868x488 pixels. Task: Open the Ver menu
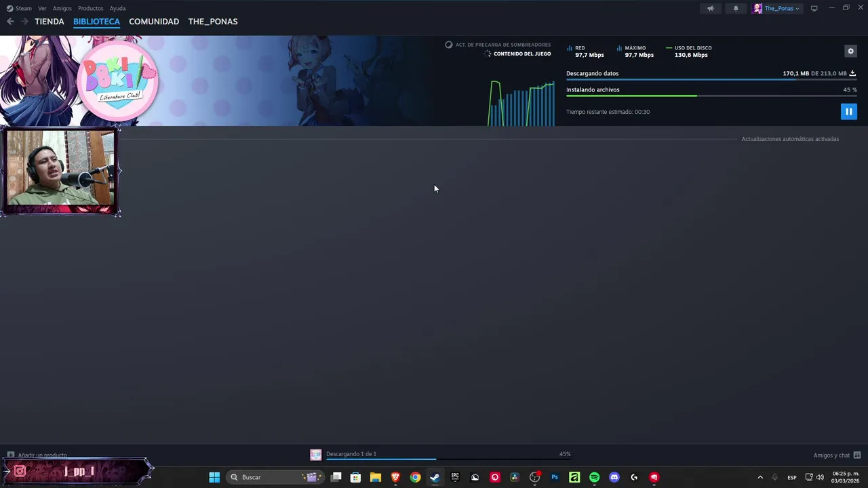pos(42,8)
